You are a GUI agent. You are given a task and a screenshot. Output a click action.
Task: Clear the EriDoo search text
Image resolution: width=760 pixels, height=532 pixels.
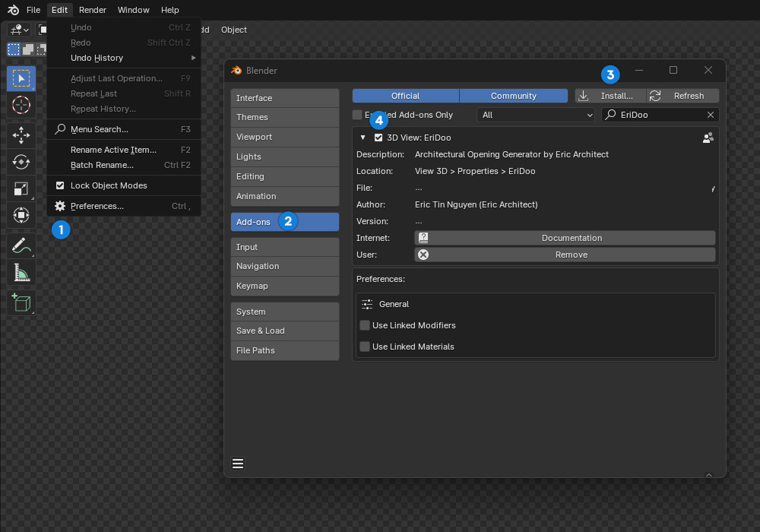pyautogui.click(x=711, y=115)
